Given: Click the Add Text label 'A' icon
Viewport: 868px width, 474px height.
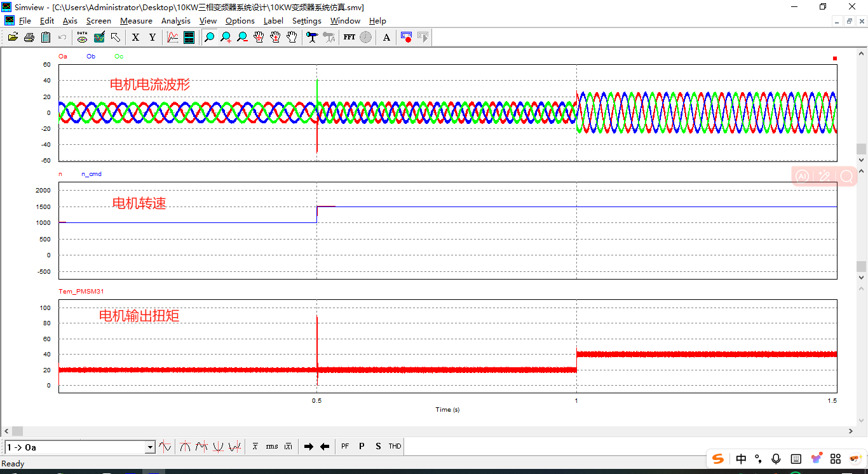Looking at the screenshot, I should (386, 37).
